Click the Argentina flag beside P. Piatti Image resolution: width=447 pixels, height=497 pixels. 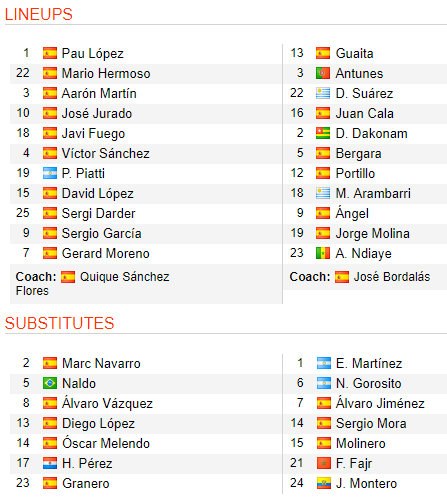point(50,173)
